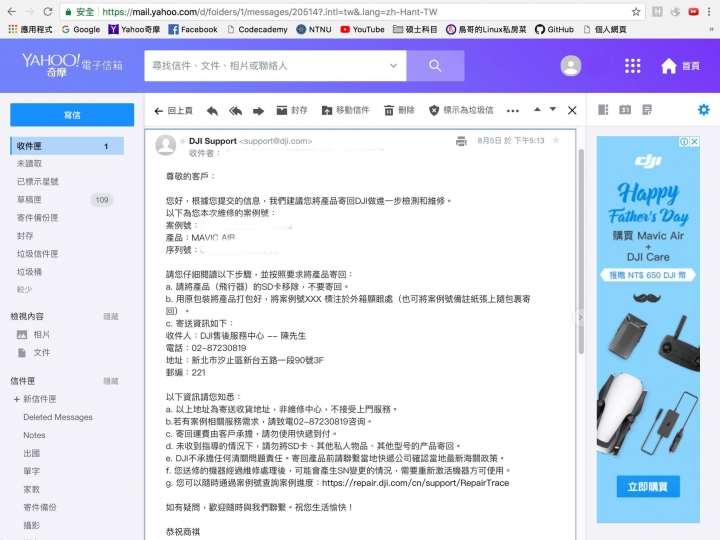Viewport: 720px width, 540px height.
Task: Open Chrome's three-dot menu
Action: (709, 11)
